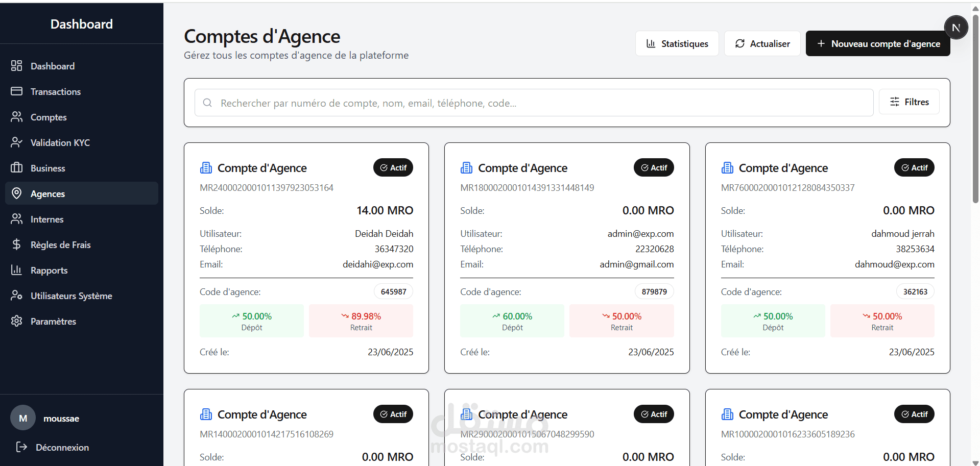Image resolution: width=980 pixels, height=466 pixels.
Task: Click the Comptes users icon
Action: click(x=17, y=117)
